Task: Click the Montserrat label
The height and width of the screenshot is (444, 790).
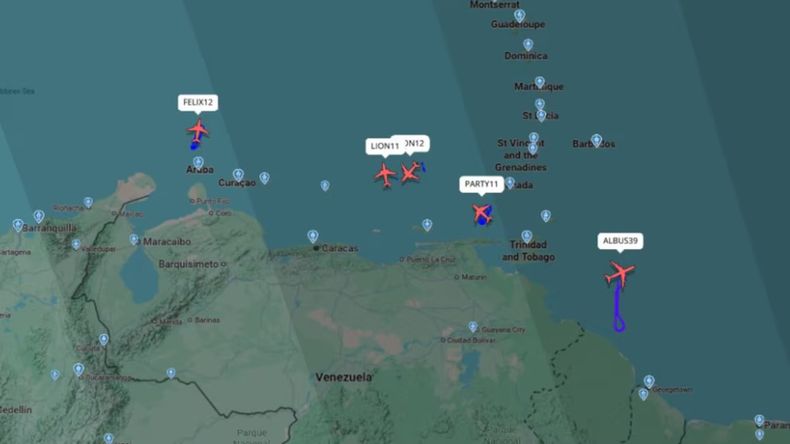Action: tap(494, 5)
